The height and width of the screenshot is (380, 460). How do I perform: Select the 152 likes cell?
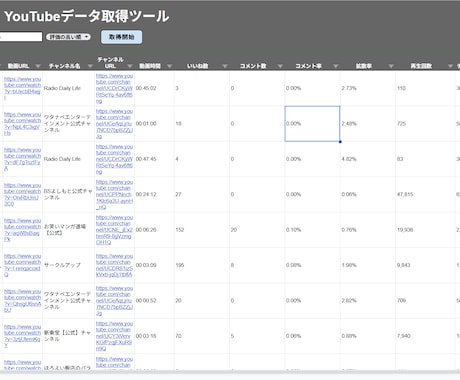(x=201, y=230)
